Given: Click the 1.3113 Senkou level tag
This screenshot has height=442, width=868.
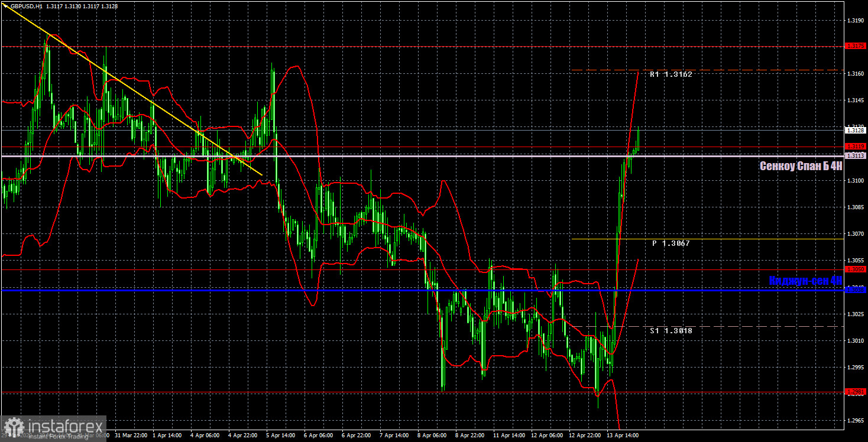Looking at the screenshot, I should [x=856, y=155].
